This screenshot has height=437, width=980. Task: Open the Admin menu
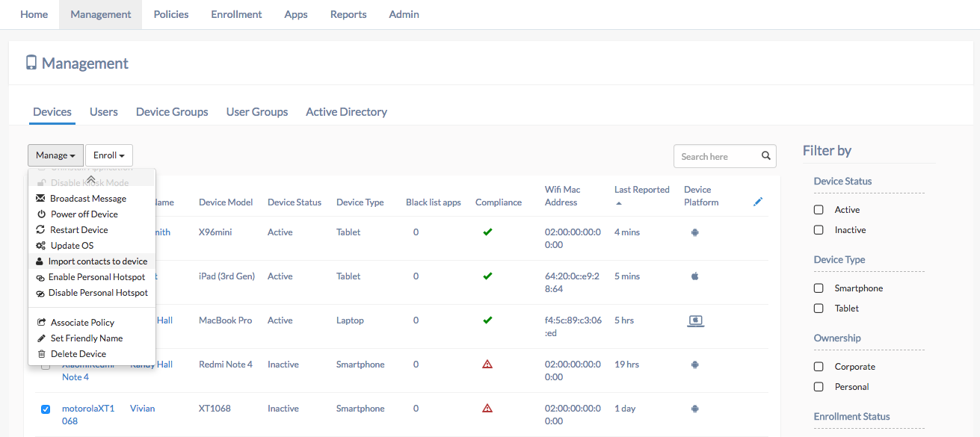coord(404,14)
